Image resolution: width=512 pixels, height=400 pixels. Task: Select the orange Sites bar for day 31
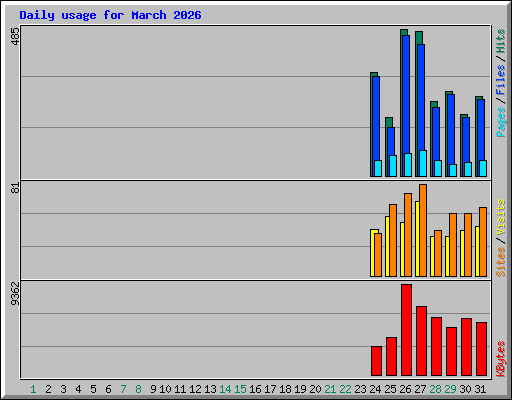[483, 242]
